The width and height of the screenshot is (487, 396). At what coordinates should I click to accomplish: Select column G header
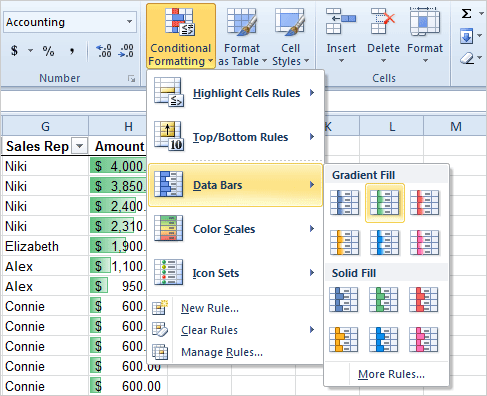coord(45,126)
